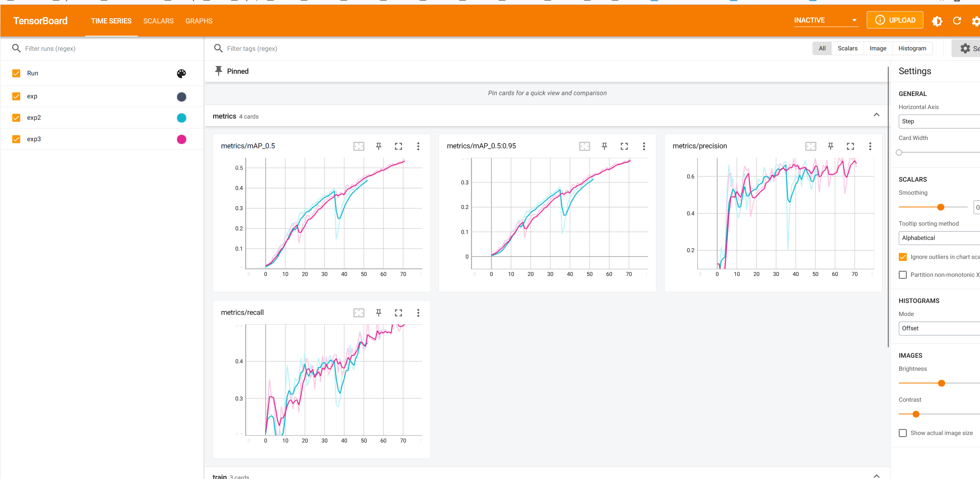The height and width of the screenshot is (479, 980).
Task: Open the GRAPHS tab
Action: point(199,21)
